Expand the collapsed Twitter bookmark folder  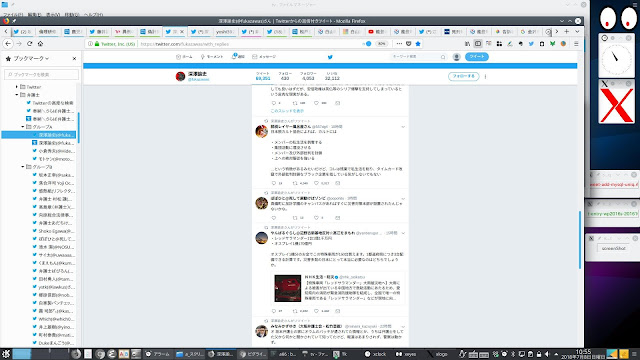coord(17,87)
